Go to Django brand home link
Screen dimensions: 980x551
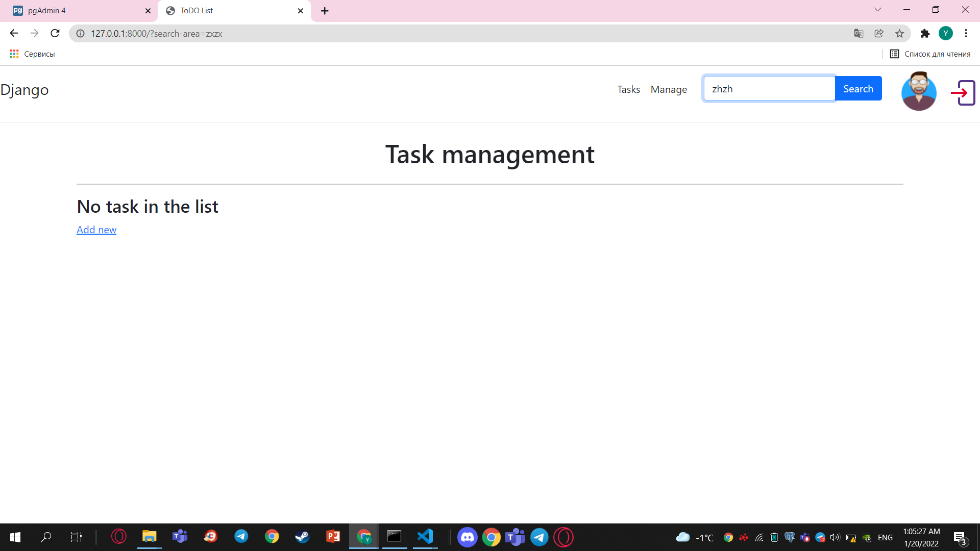[24, 90]
